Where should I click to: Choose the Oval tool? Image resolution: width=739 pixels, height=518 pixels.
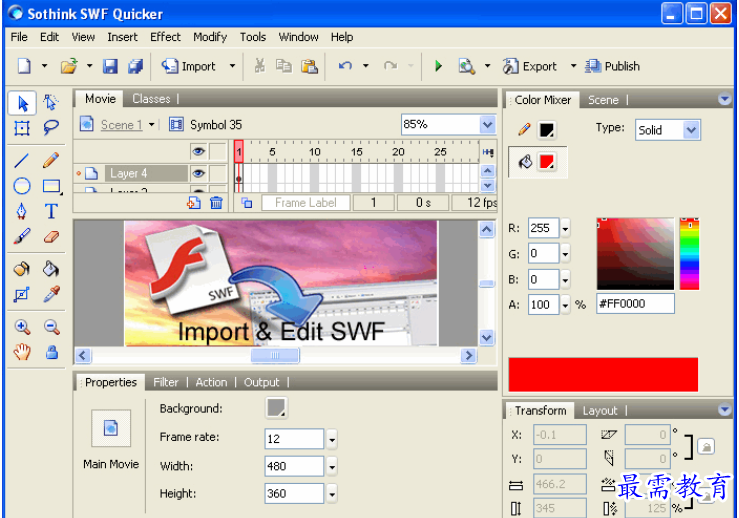[22, 186]
